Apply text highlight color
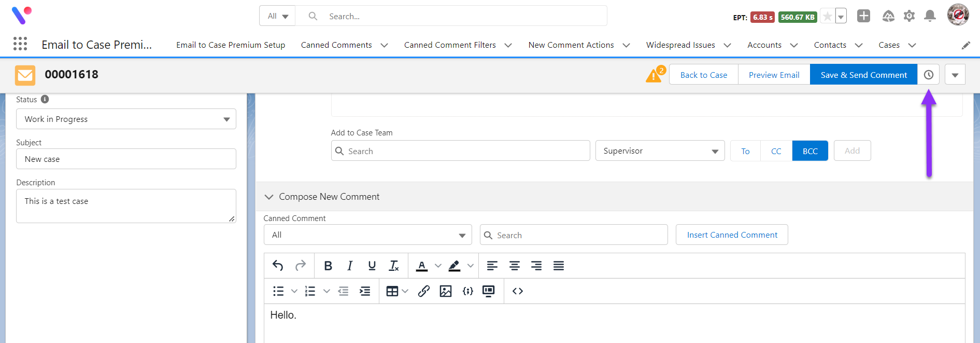Screen dimensions: 980x343 click(455, 266)
